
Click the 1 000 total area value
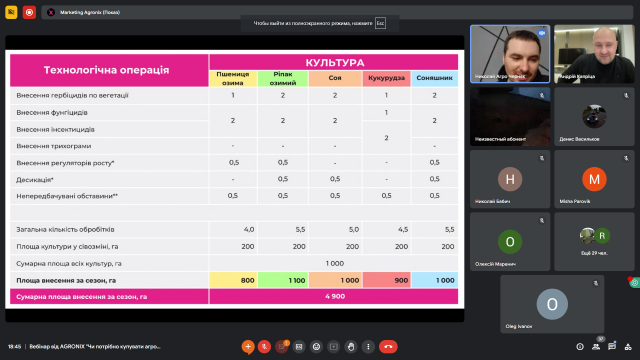tap(335, 263)
